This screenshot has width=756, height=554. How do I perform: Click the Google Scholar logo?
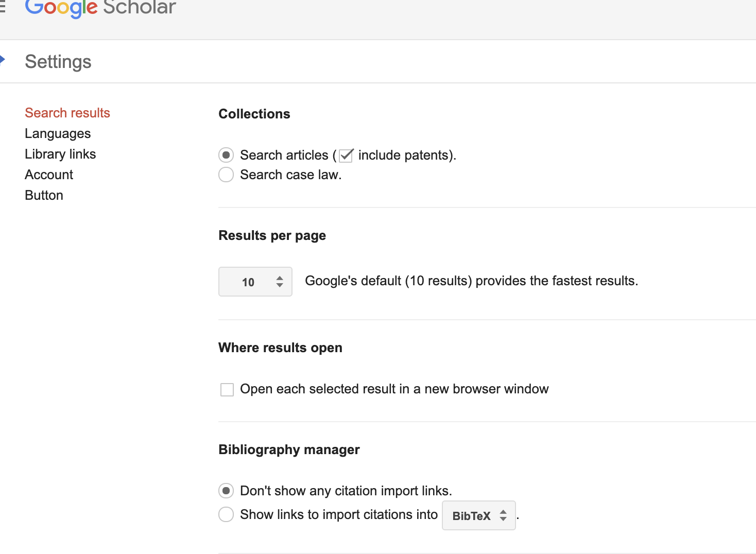pos(100,8)
